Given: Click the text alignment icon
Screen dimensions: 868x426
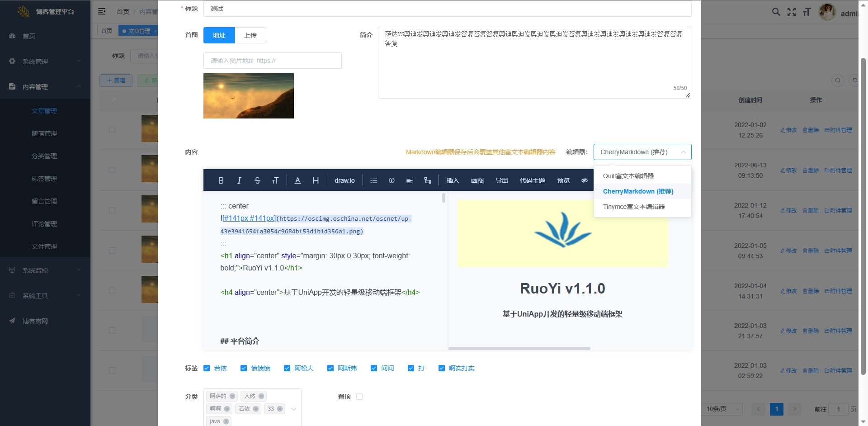Looking at the screenshot, I should (x=410, y=180).
